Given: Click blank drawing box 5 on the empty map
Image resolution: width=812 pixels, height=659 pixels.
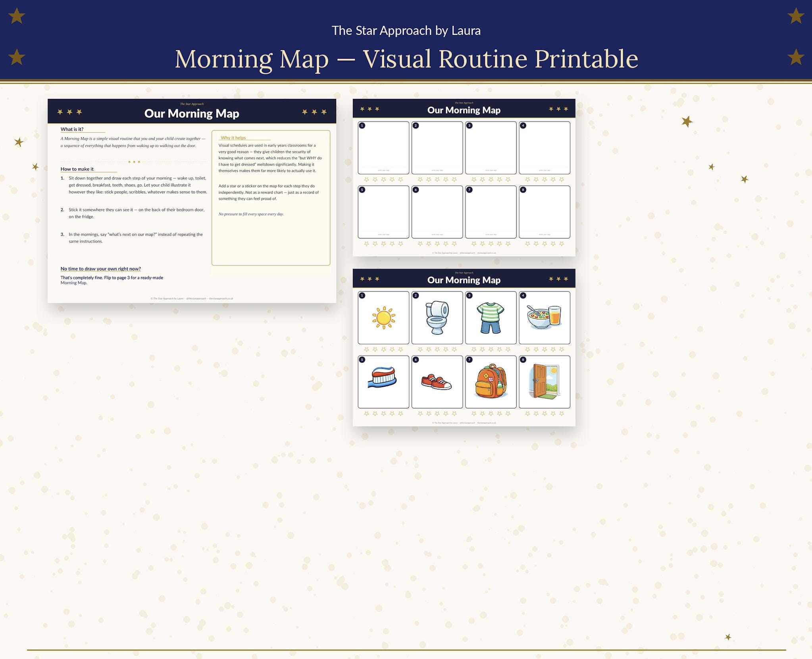Looking at the screenshot, I should [383, 212].
